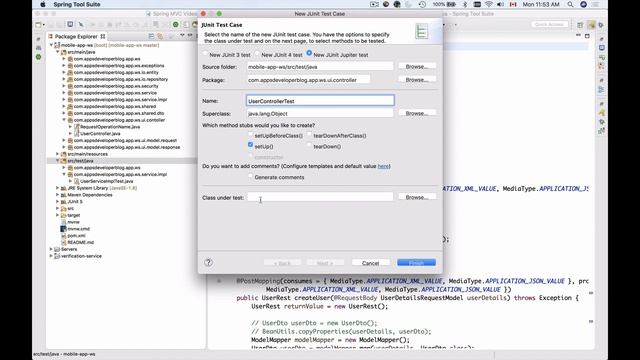Select the target folder in Package Explorer
The height and width of the screenshot is (360, 640).
(73, 215)
